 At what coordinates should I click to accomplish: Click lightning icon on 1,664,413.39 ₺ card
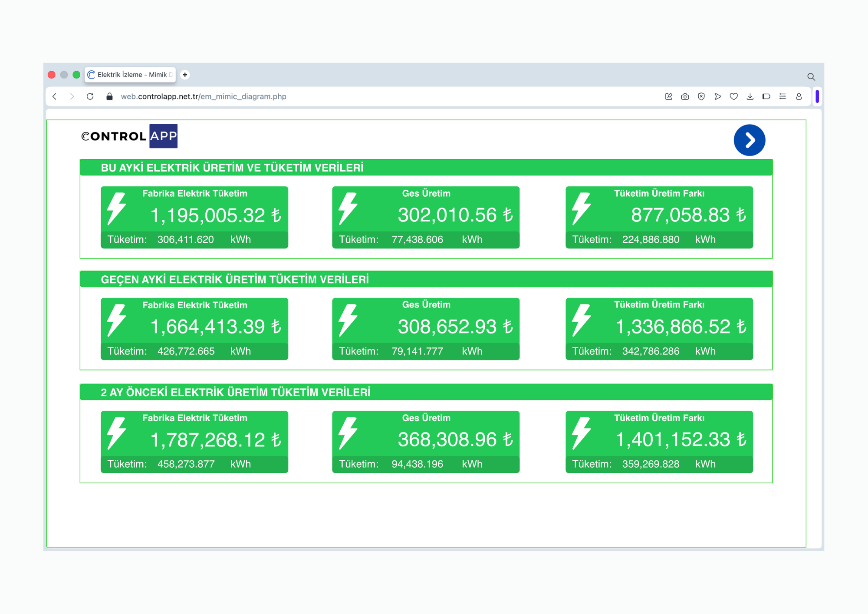[x=116, y=320]
